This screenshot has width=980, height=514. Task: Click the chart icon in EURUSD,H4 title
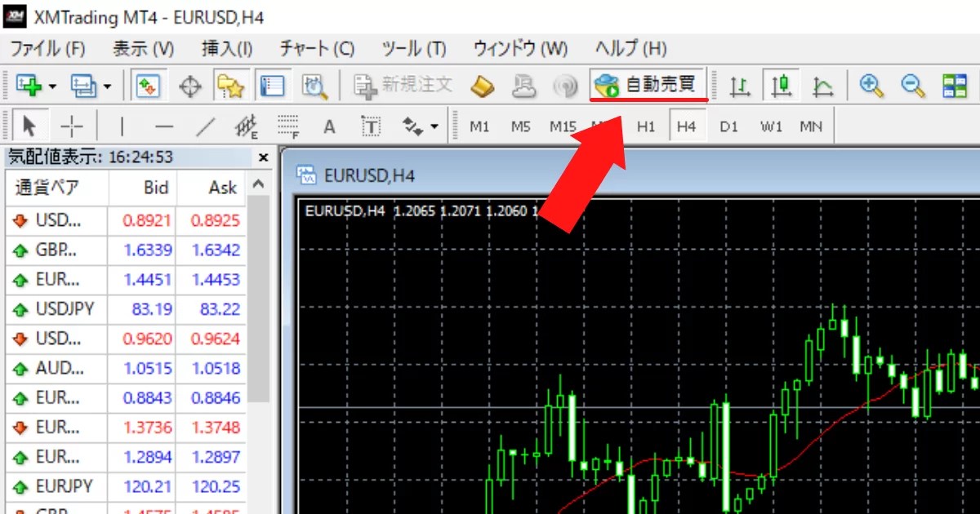[x=308, y=175]
